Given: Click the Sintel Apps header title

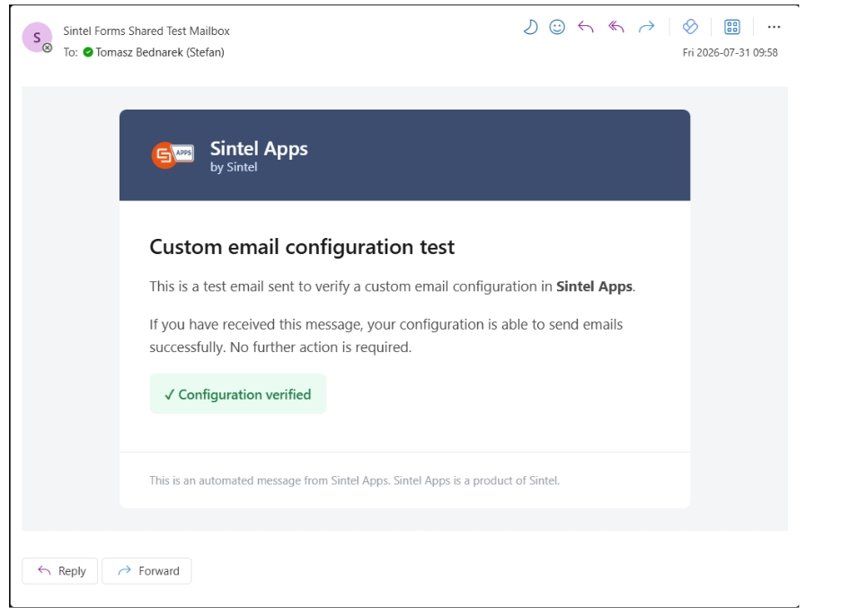Looking at the screenshot, I should pos(259,148).
